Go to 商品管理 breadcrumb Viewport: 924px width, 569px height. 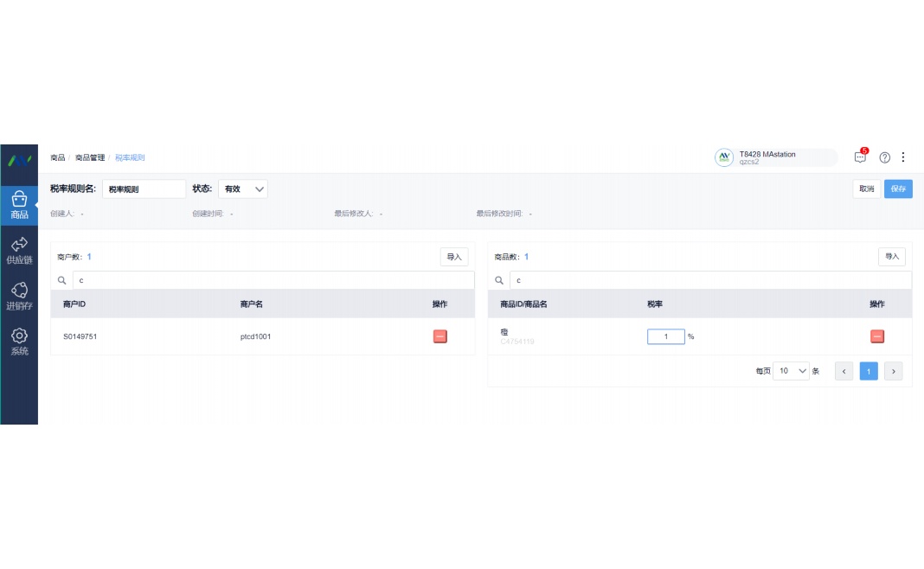90,158
